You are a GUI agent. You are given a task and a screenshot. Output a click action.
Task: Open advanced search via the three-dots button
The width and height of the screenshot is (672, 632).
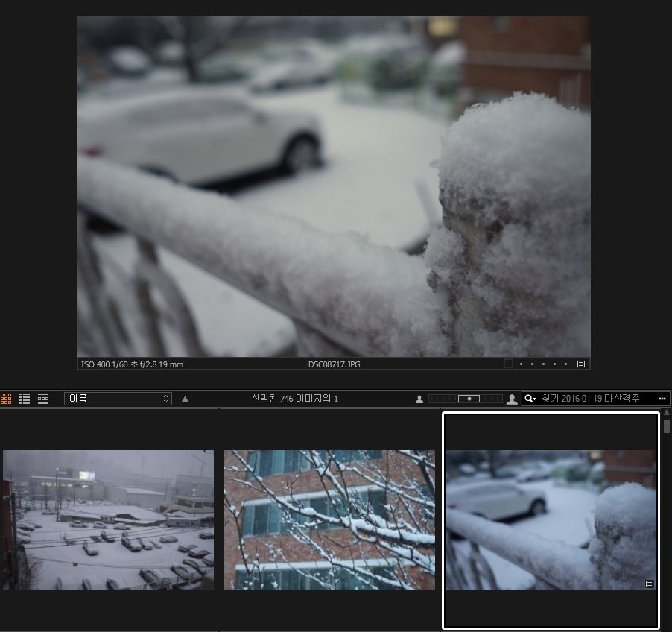point(662,399)
